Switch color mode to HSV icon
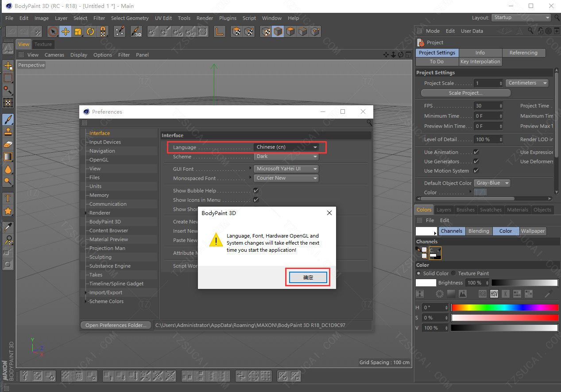The width and height of the screenshot is (561, 392). [x=494, y=294]
